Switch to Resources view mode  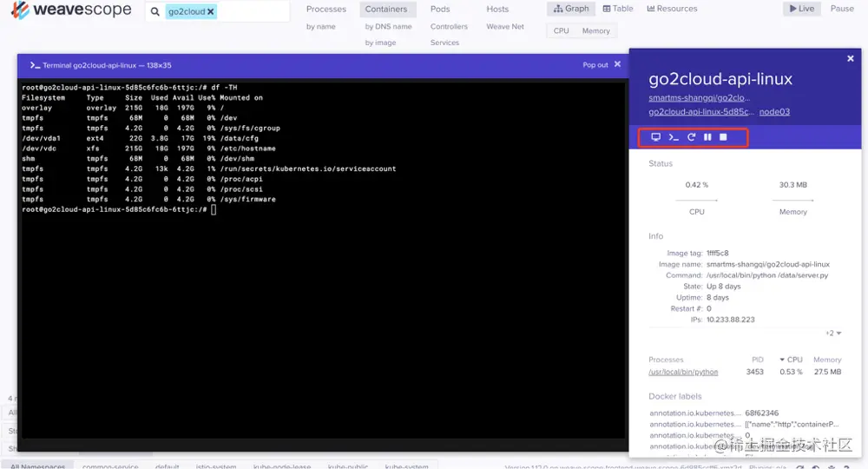pos(672,9)
